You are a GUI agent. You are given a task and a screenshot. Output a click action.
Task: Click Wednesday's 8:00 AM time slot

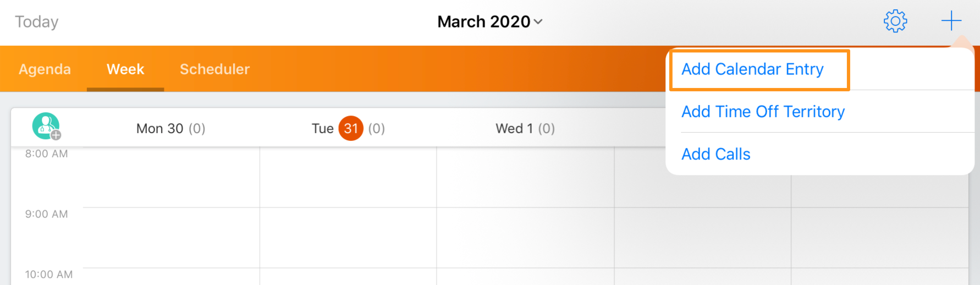525,177
